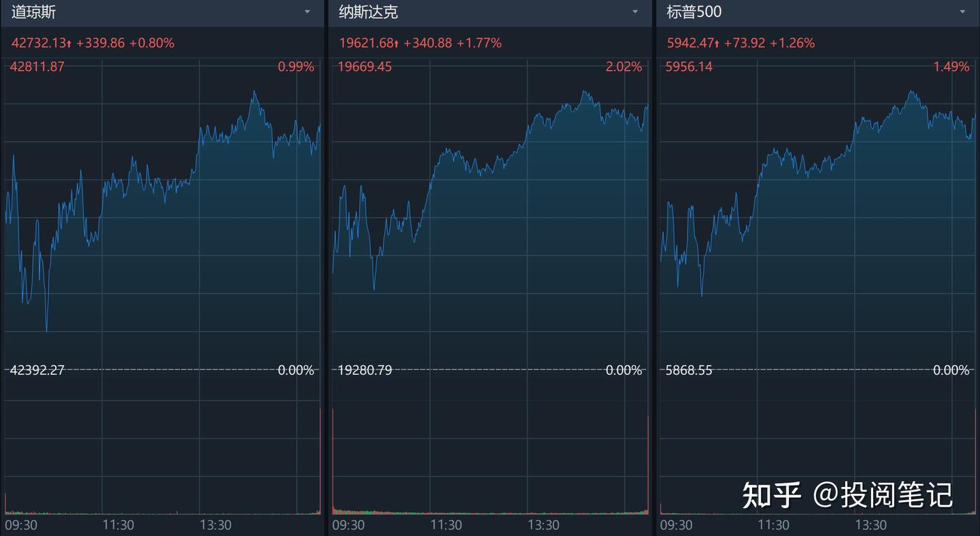Select the 道琼斯 panel title
The width and height of the screenshot is (980, 536).
(33, 12)
